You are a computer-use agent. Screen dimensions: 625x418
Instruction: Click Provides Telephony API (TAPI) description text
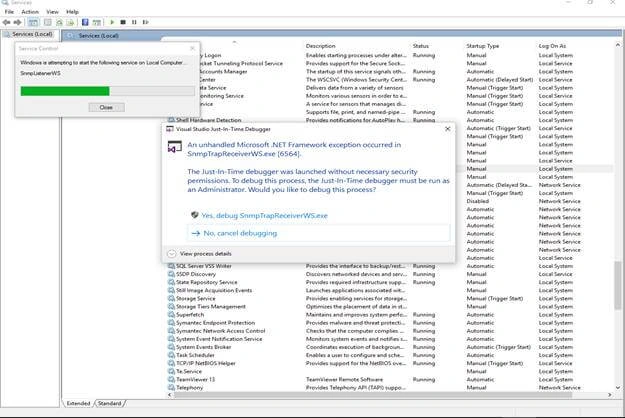356,387
